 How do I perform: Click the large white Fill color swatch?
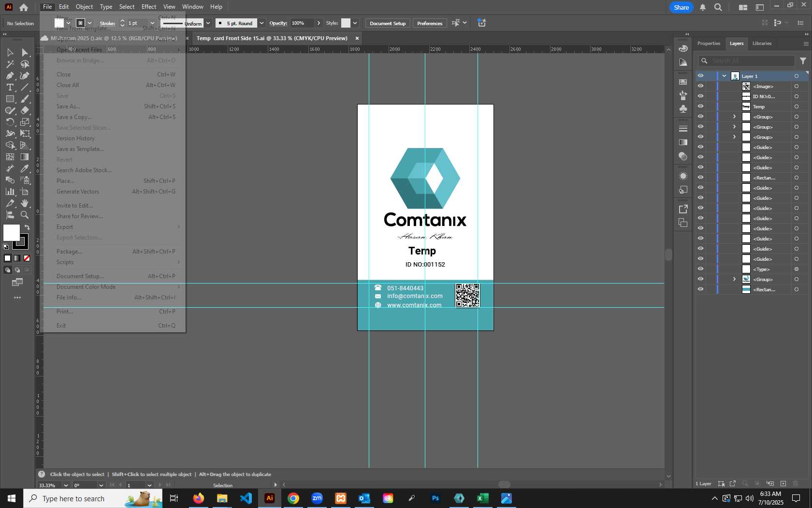[12, 233]
